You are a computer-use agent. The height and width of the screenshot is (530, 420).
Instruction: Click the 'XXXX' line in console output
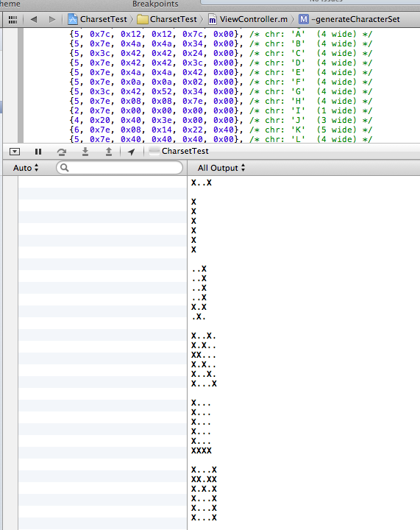[202, 451]
